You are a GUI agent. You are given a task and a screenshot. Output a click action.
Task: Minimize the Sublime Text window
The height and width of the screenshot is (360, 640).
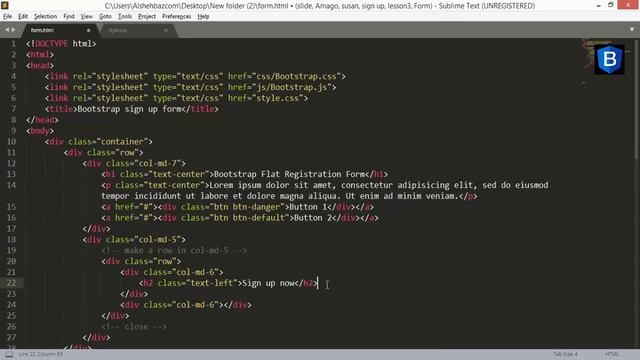[598, 5]
